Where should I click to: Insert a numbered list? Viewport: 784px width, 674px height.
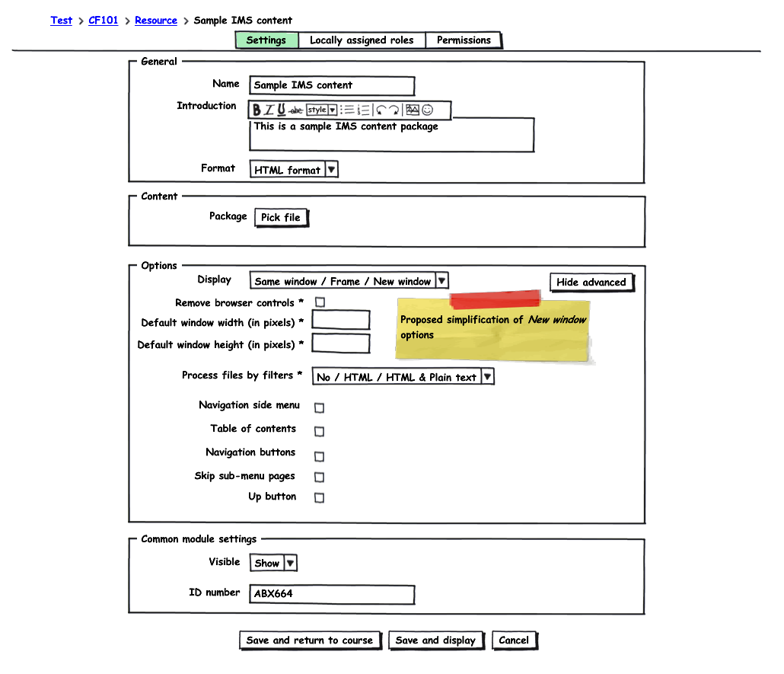(x=364, y=110)
